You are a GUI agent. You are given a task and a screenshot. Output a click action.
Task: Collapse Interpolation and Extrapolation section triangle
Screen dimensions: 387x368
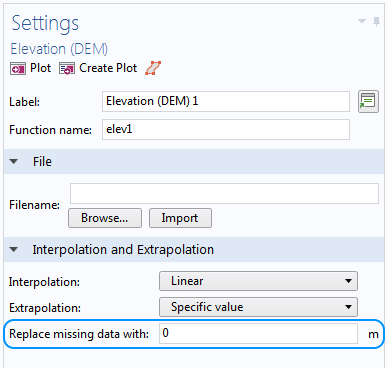click(x=14, y=249)
